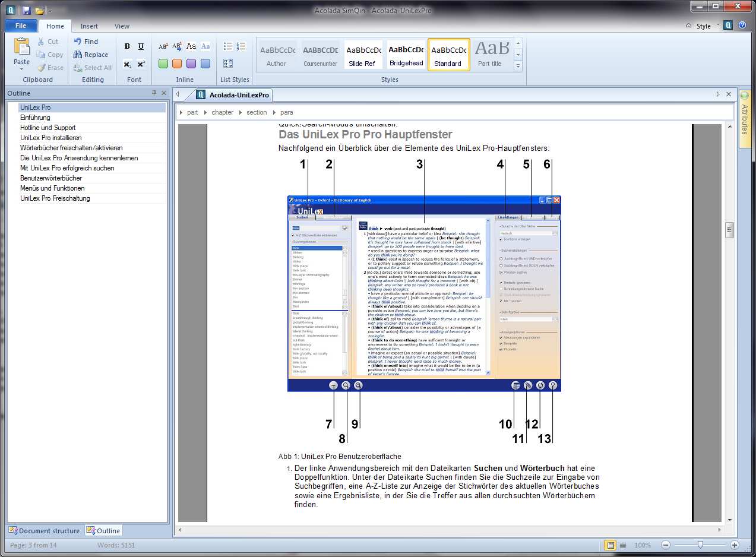The image size is (756, 557).
Task: Click the Open folder icon in quick access
Action: pyautogui.click(x=39, y=11)
